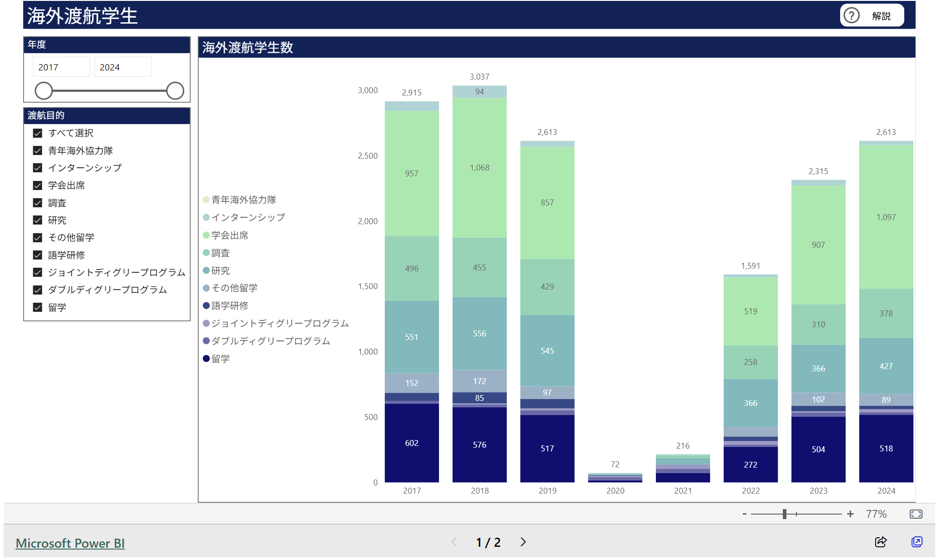Click the 2024 bar's 518 segment

click(886, 449)
